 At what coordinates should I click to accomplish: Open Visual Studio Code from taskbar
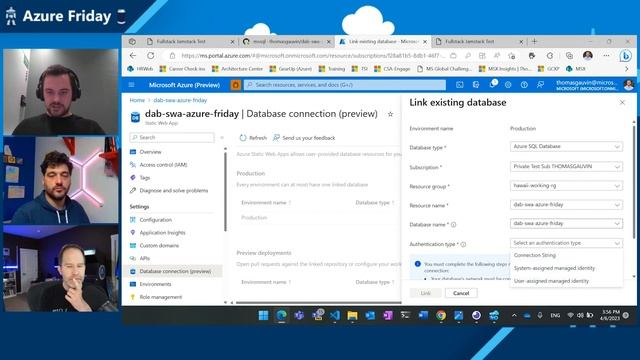pyautogui.click(x=335, y=315)
